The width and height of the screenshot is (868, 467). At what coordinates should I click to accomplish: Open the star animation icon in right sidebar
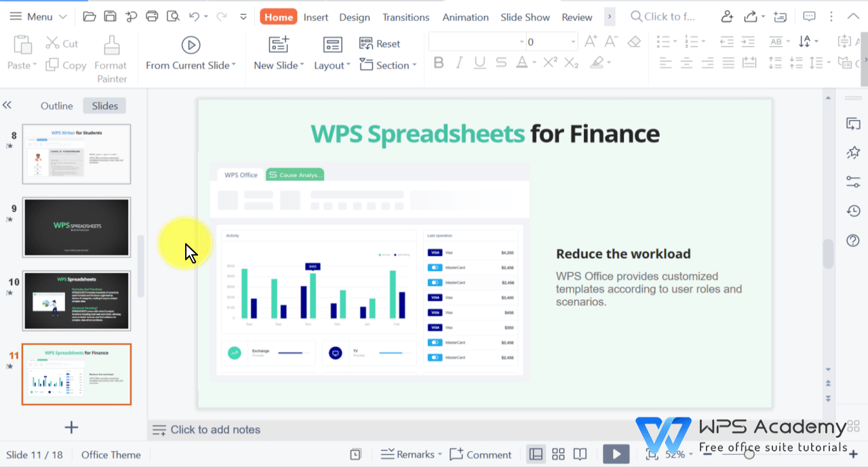coord(853,153)
